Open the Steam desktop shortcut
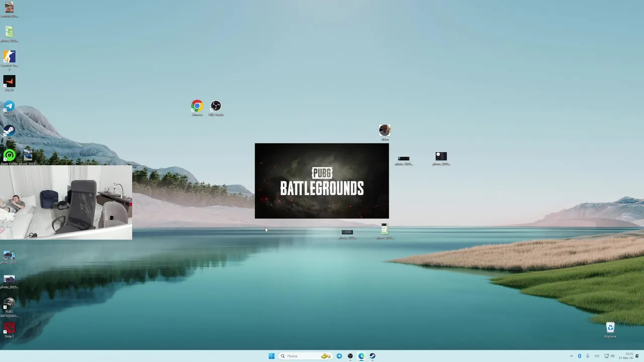Viewport: 644px width, 362px height. 9,133
